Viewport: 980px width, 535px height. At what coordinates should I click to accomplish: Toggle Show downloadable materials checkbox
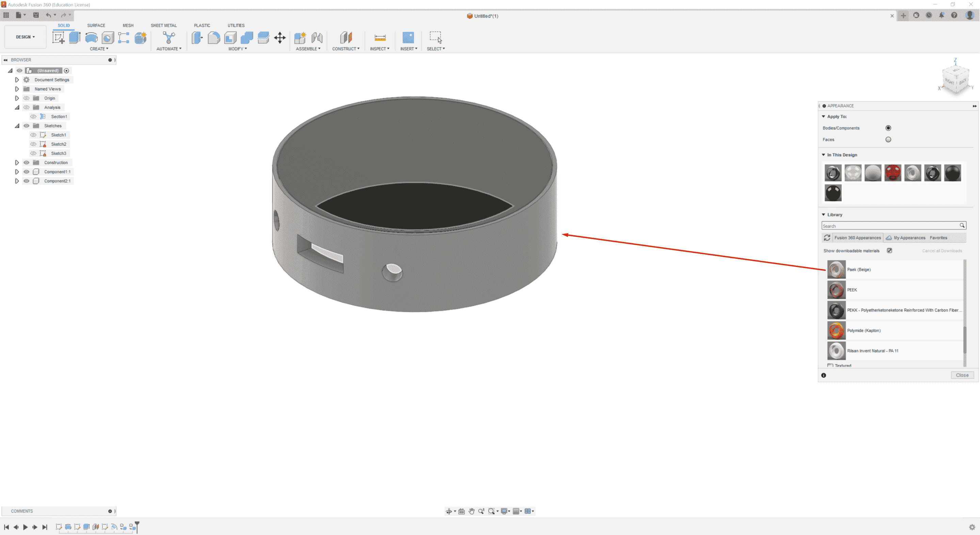click(x=889, y=250)
